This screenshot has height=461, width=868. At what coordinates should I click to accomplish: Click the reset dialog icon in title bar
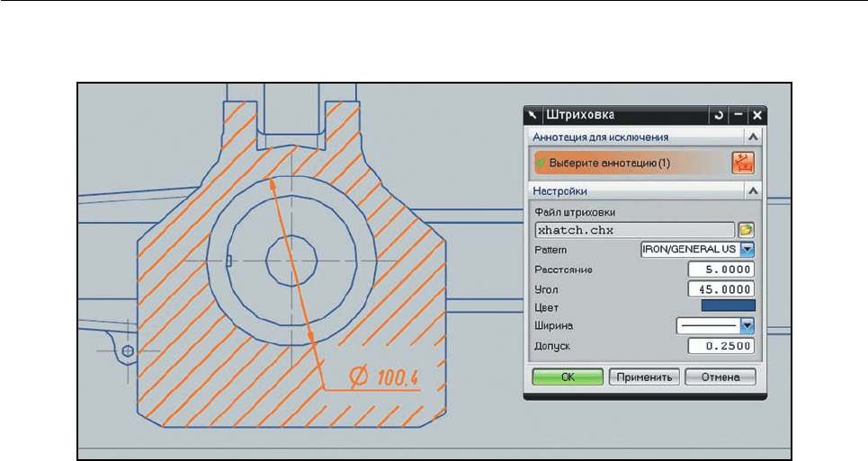click(x=719, y=115)
